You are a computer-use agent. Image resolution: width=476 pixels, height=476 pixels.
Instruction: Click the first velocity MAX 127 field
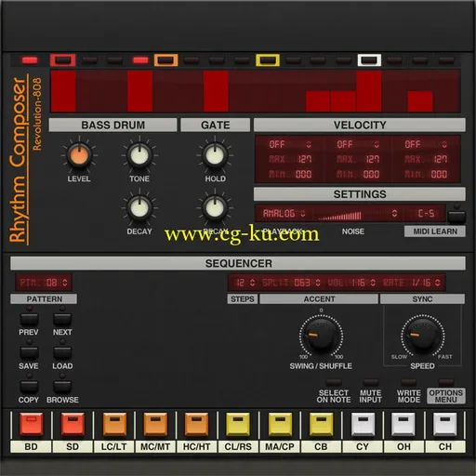pyautogui.click(x=290, y=159)
